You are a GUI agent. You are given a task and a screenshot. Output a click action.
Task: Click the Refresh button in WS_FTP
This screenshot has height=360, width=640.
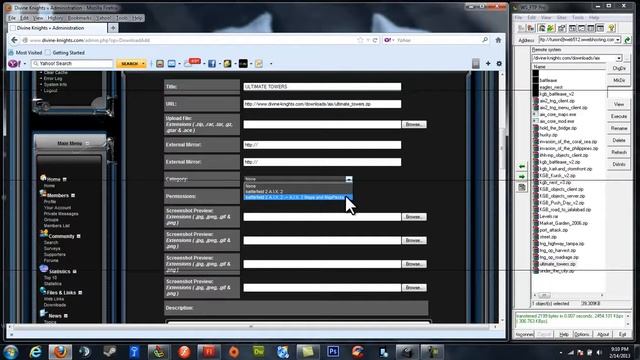pyautogui.click(x=619, y=152)
